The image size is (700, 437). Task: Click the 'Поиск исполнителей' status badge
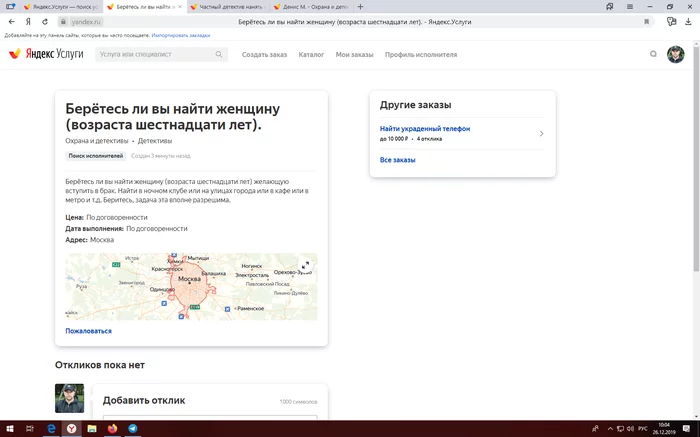click(96, 156)
